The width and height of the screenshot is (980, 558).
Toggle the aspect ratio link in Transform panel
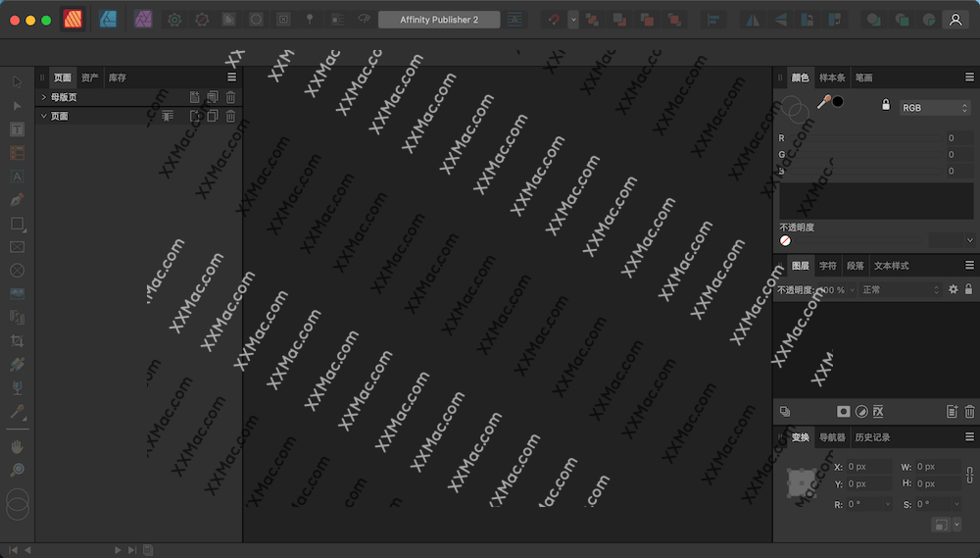(969, 475)
